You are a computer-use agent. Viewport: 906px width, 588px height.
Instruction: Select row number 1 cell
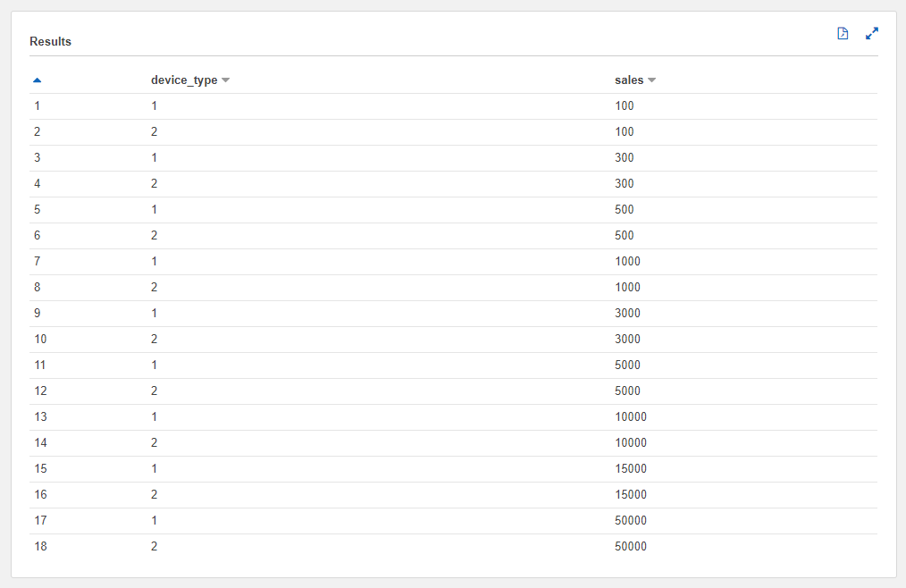tap(38, 105)
